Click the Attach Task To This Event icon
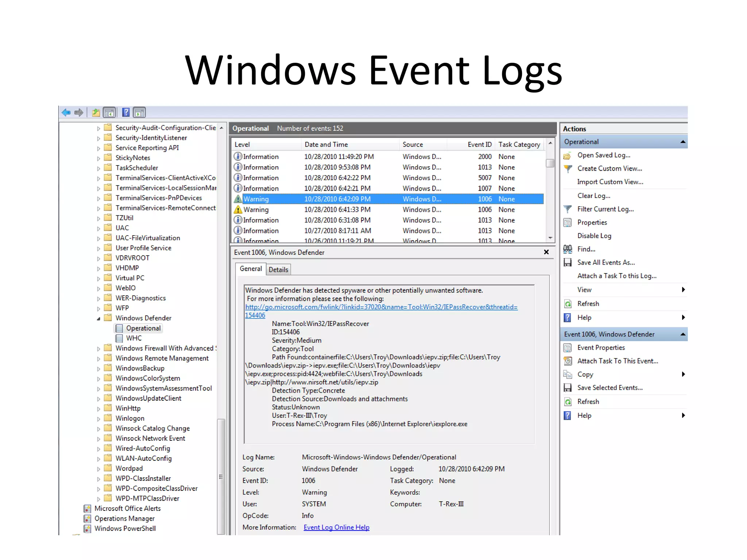The width and height of the screenshot is (747, 560). click(568, 361)
